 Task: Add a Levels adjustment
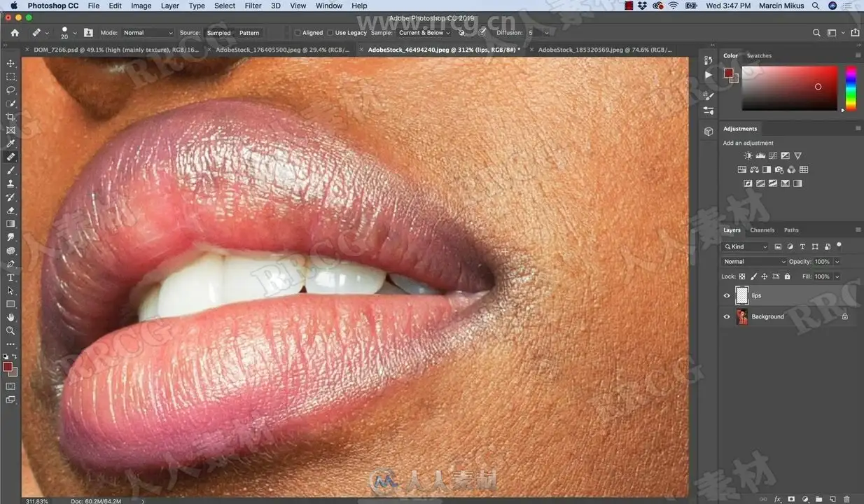tap(760, 155)
